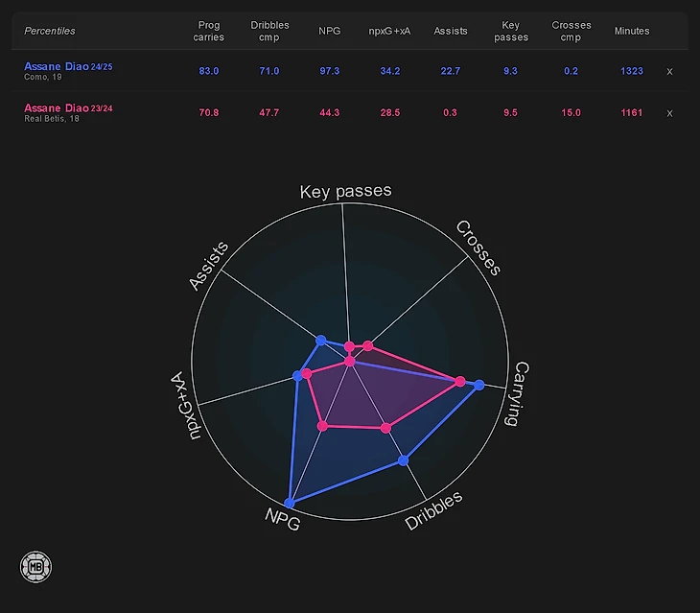Click the blue Carrying data point
The height and width of the screenshot is (613, 700).
pos(479,385)
